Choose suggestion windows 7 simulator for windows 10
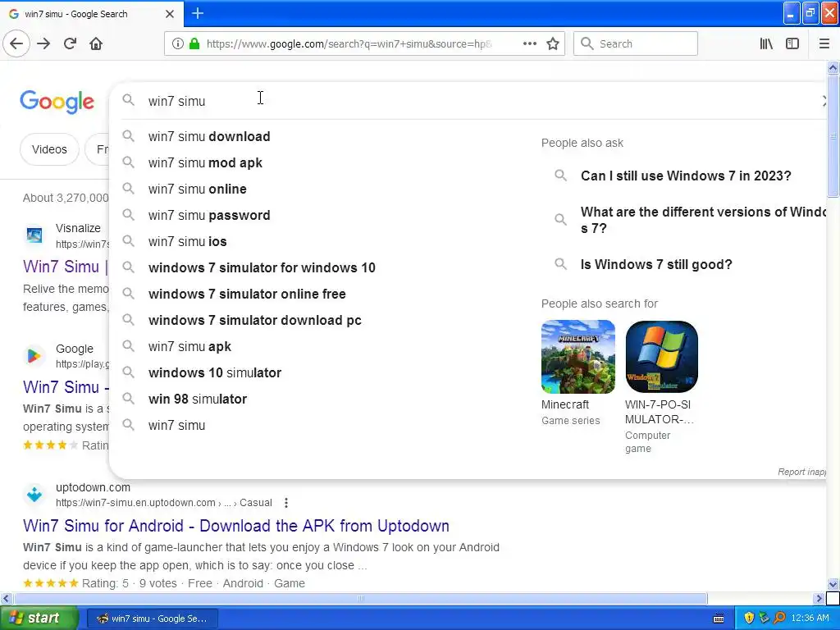The image size is (840, 630). click(262, 268)
